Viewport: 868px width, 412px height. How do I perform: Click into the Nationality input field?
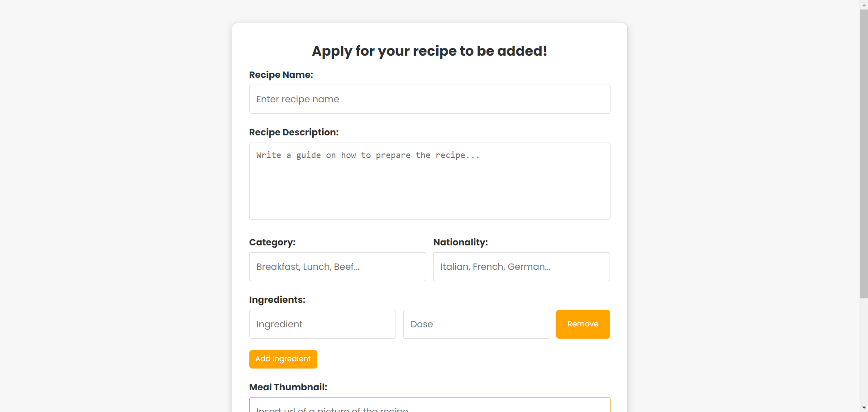point(521,267)
